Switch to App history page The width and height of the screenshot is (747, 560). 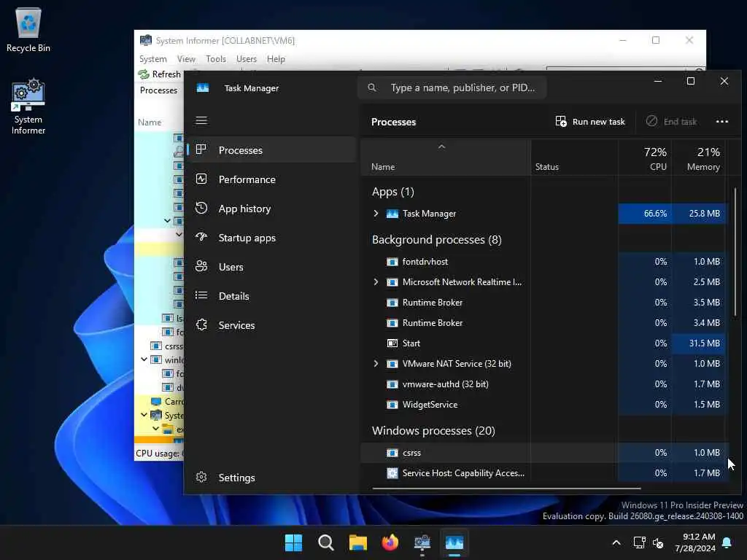(x=271, y=209)
